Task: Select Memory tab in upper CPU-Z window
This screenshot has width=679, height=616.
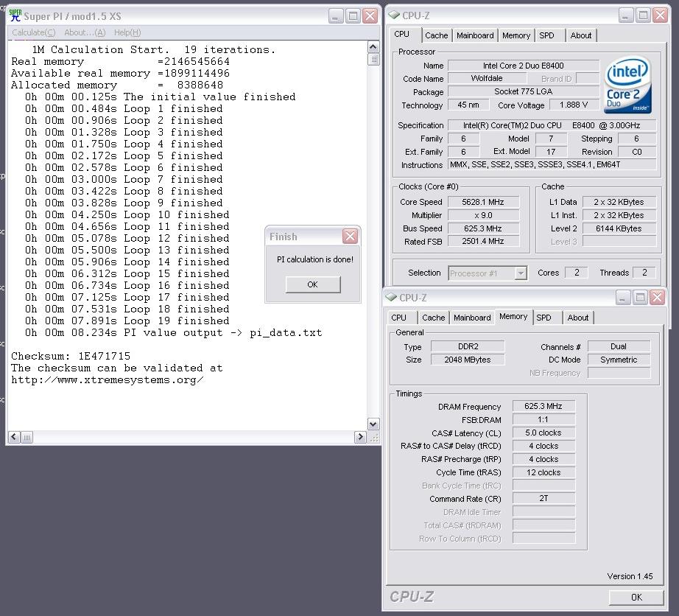Action: point(516,35)
